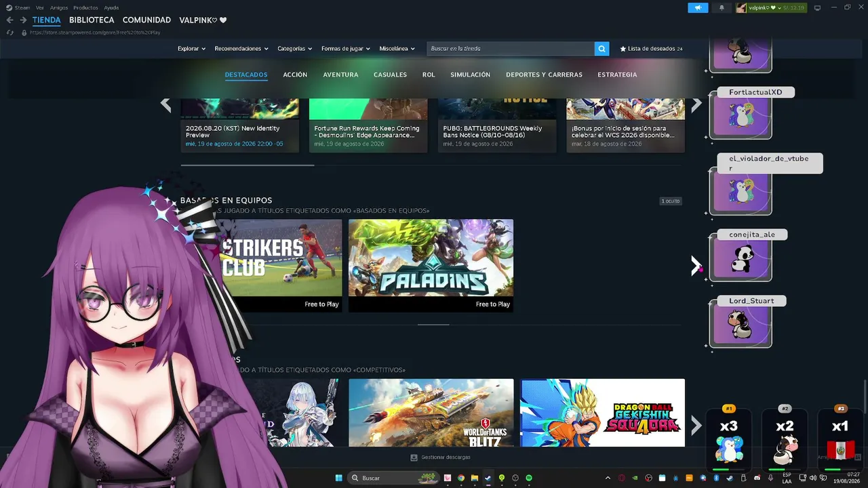Open the WCS 2026 login bonus news card
The height and width of the screenshot is (488, 868).
(x=625, y=125)
